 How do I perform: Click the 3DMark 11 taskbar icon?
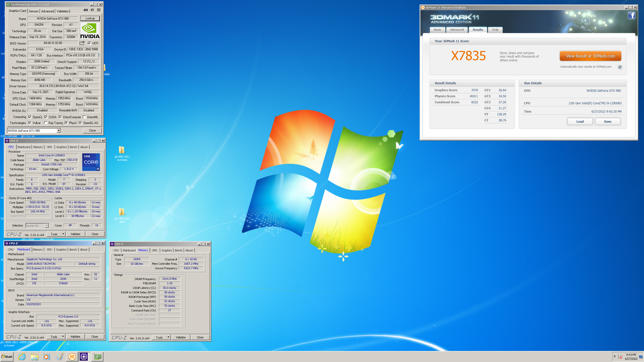coord(72,356)
